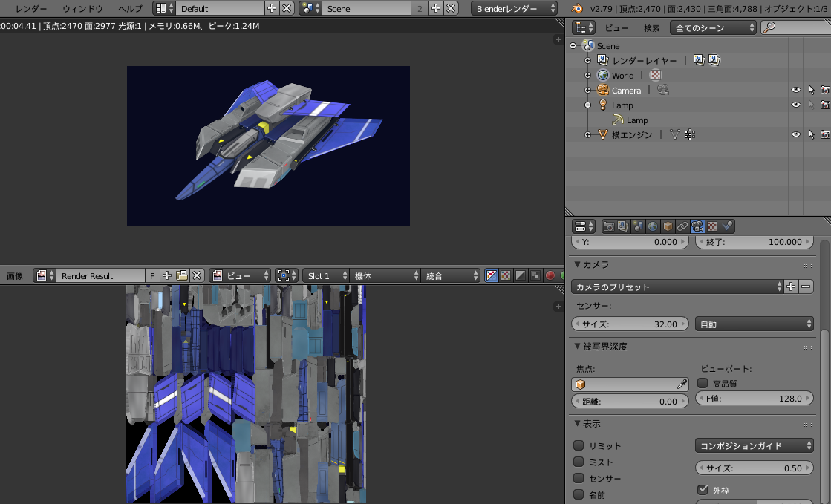Open the outliner 検索 menu
This screenshot has height=504, width=831.
[x=652, y=28]
